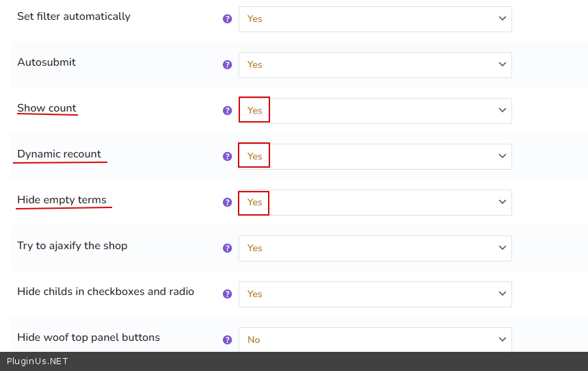Expand Hide woof top panel buttons dropdown
This screenshot has width=588, height=371.
(375, 340)
